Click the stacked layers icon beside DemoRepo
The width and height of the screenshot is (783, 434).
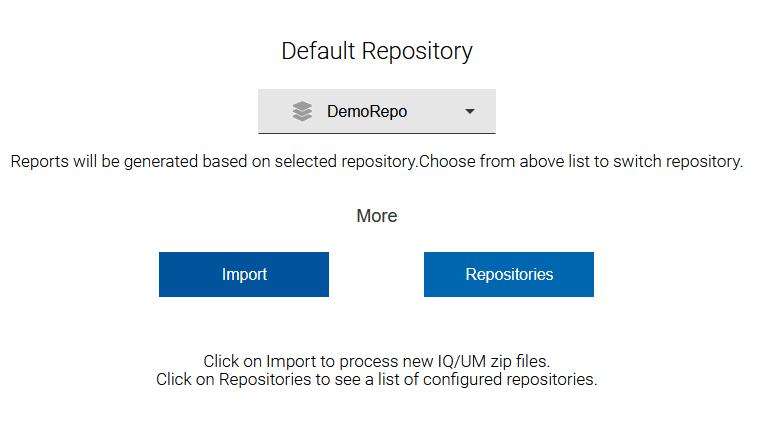point(302,112)
